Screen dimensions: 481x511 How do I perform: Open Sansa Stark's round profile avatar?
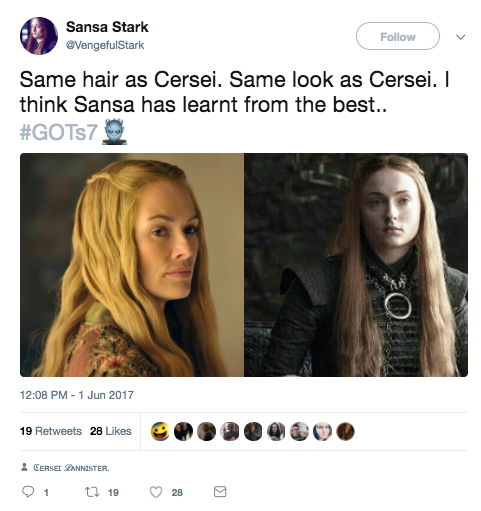coord(39,36)
